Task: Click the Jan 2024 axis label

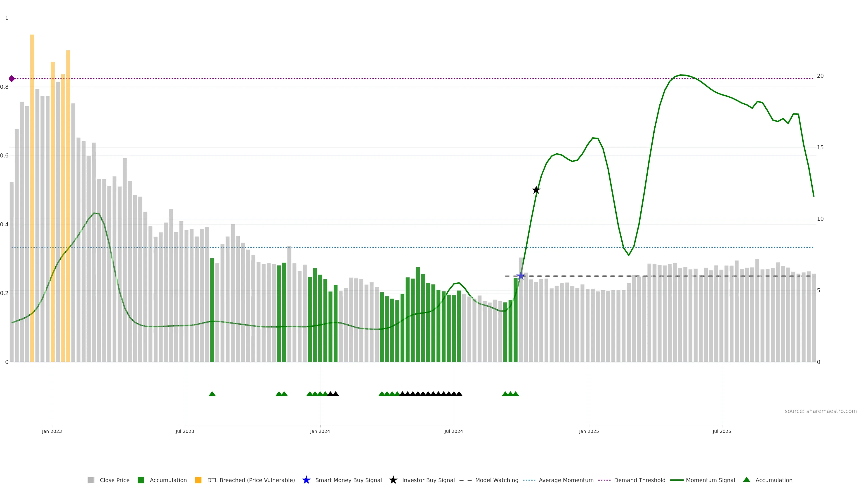Action: pyautogui.click(x=320, y=431)
